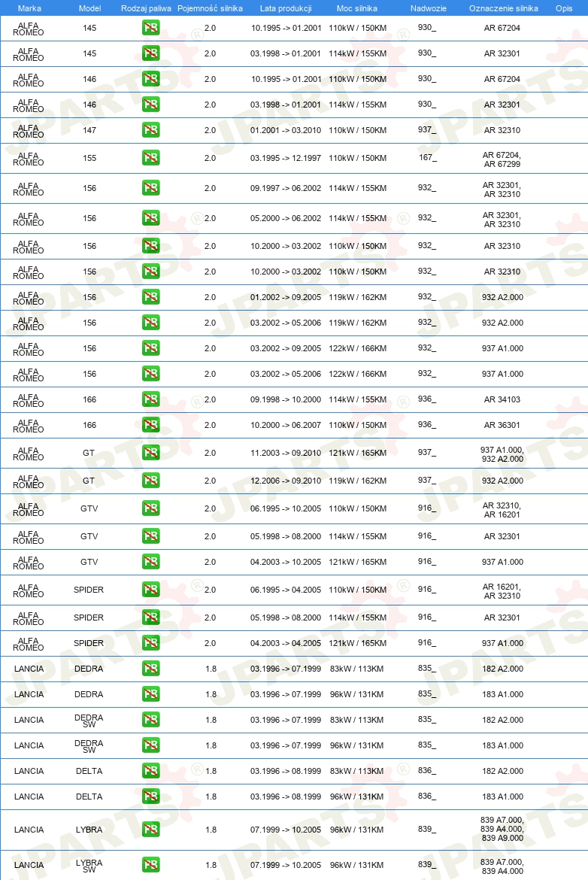588x880 pixels.
Task: Click fuel icon in 166 AR 34103 row
Action: tap(151, 399)
